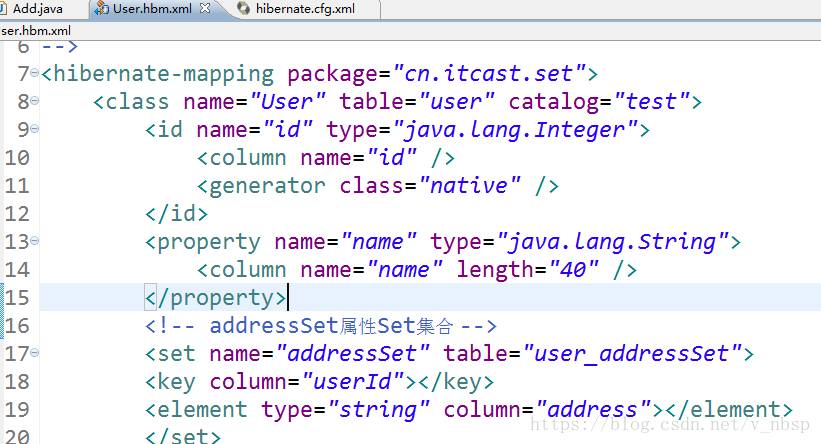Select the User.hbm.xml editor tab
Image resolution: width=821 pixels, height=444 pixels.
[x=152, y=9]
